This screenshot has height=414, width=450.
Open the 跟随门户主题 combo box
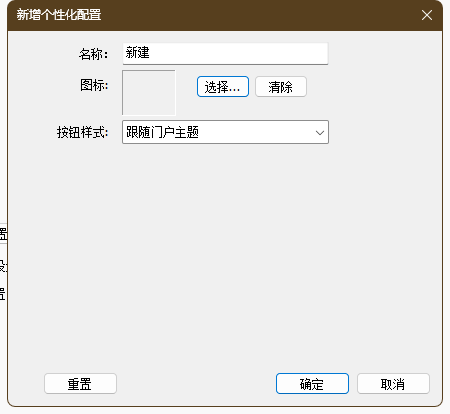(225, 132)
